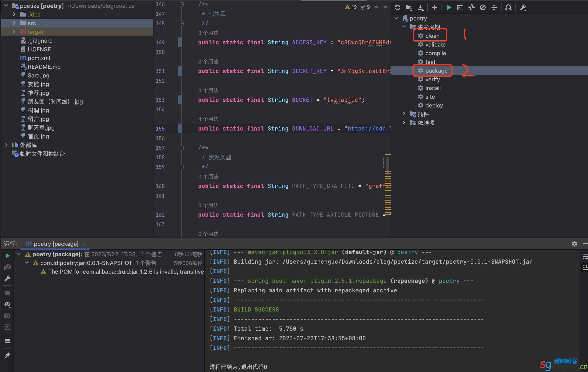Close the poetry [package] run tab

(83, 244)
